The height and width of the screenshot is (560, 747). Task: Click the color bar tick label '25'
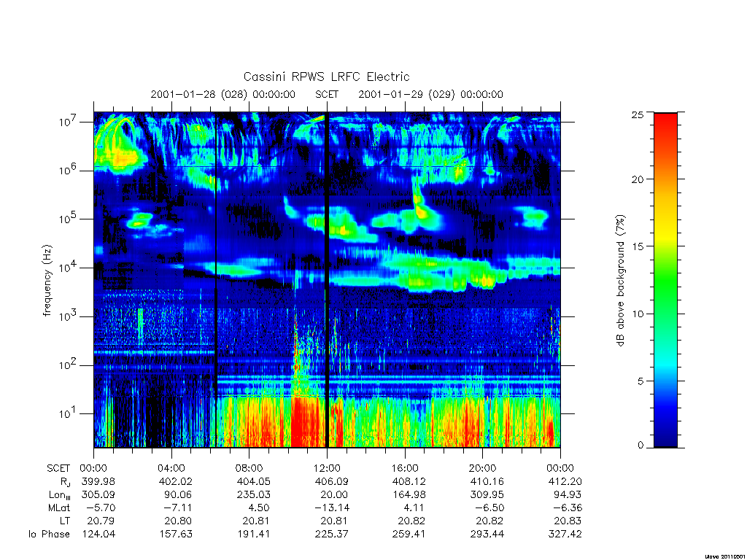[x=638, y=114]
